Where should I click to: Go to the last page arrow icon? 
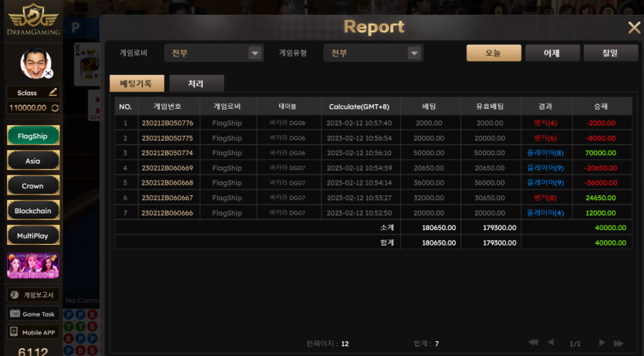619,343
